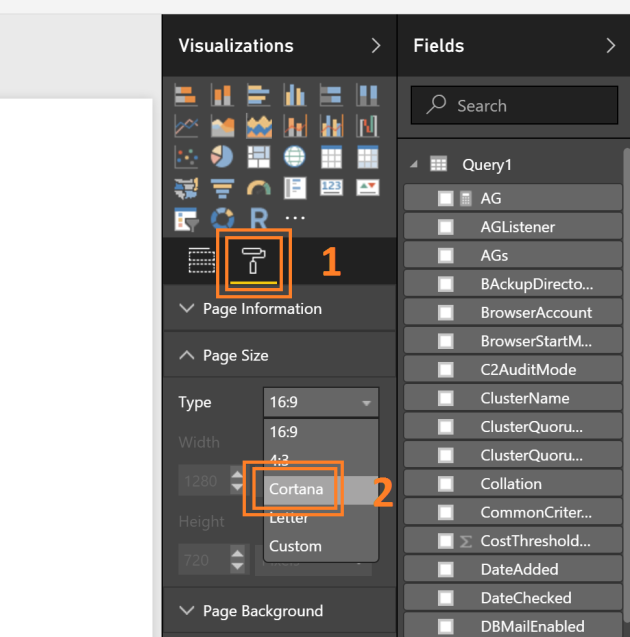
Task: Select the Map globe visual
Action: click(295, 157)
